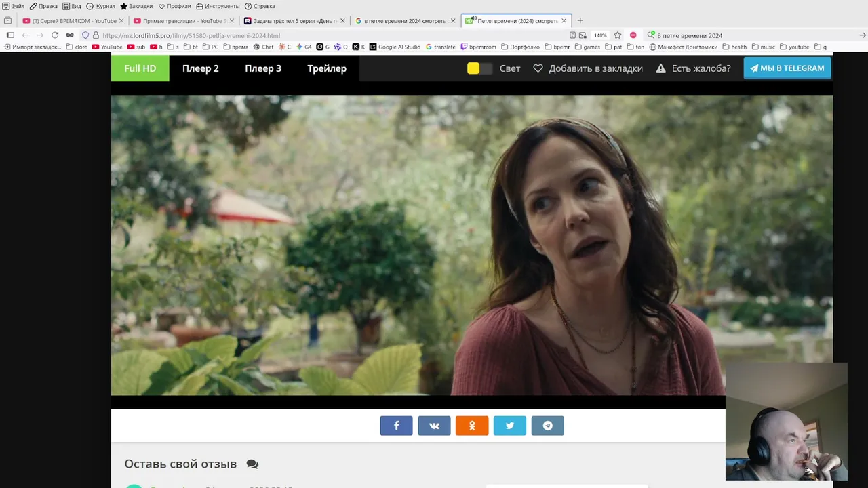Viewport: 868px width, 488px height.
Task: Open the время bookmarks folder
Action: tap(235, 47)
